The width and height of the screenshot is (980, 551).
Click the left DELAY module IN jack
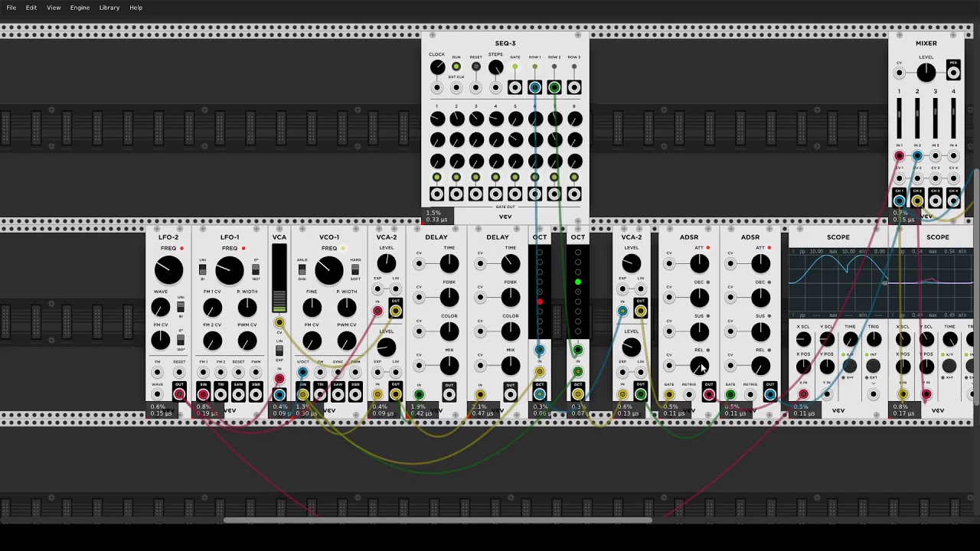pos(419,395)
